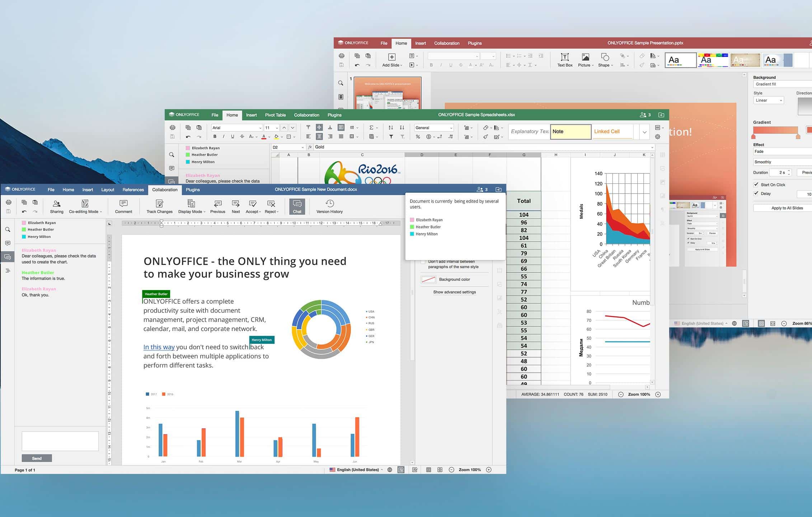The image size is (812, 517).
Task: Click Bold in spreadsheet toolbar
Action: point(215,136)
